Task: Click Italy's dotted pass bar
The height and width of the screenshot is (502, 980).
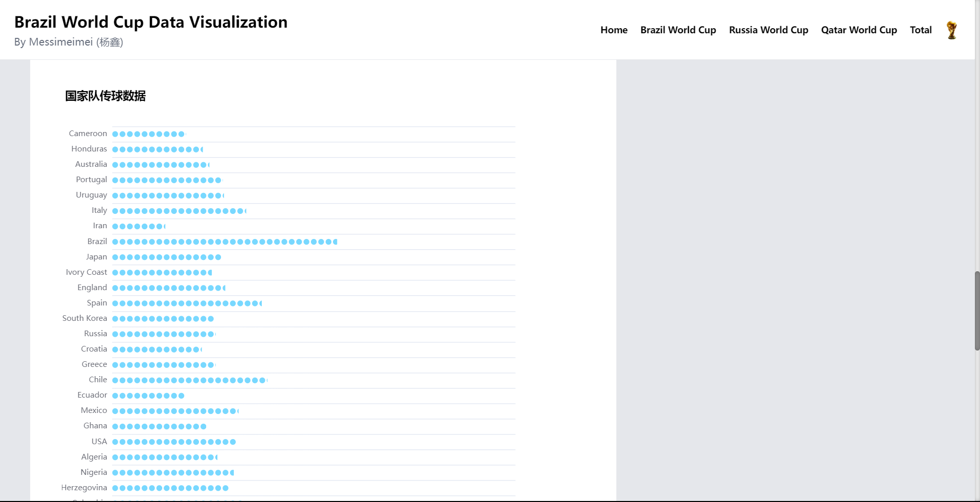Action: [179, 211]
